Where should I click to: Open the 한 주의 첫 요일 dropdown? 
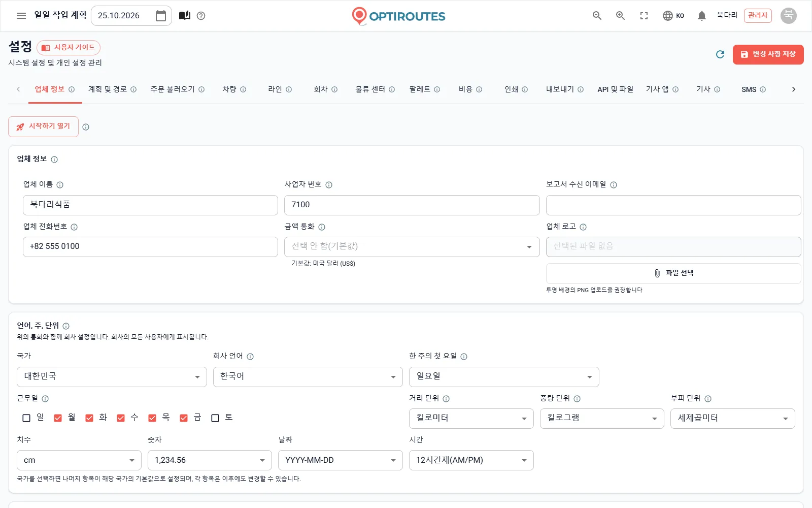coord(504,377)
